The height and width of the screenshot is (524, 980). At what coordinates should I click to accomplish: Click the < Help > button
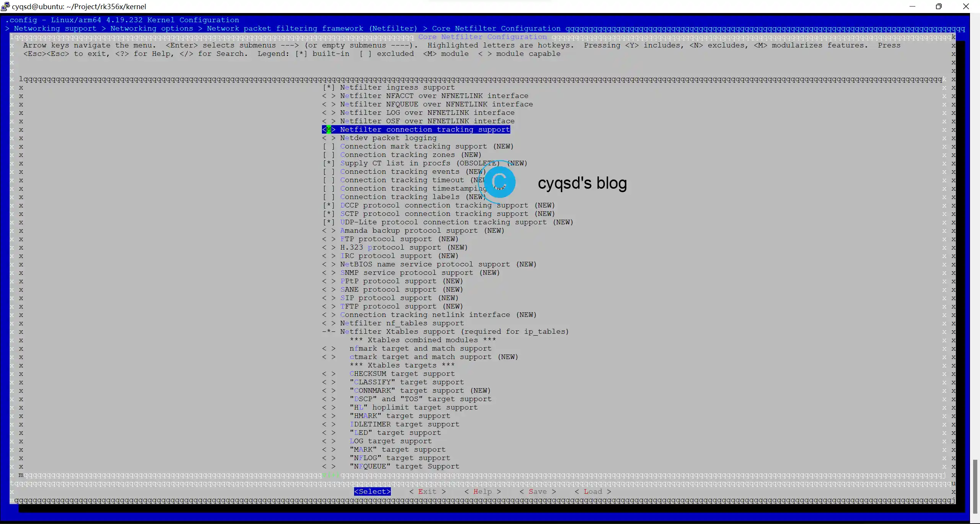pos(483,491)
